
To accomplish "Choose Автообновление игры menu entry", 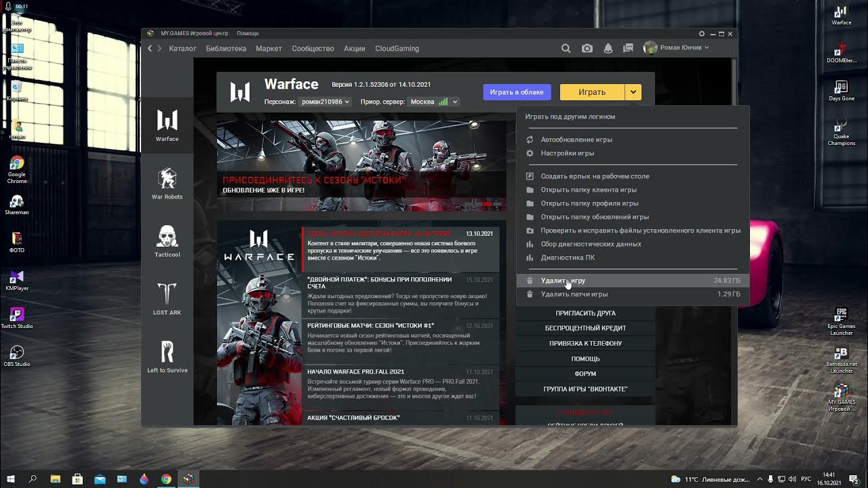I will tap(632, 140).
